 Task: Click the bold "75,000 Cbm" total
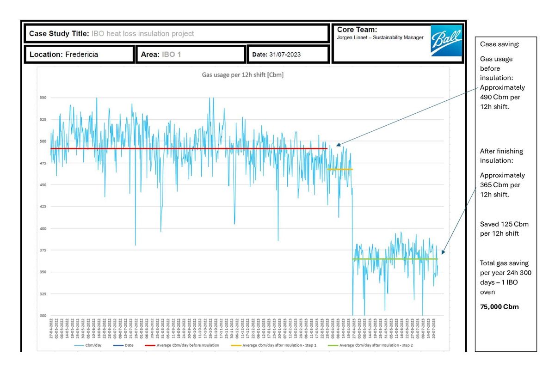click(x=499, y=306)
